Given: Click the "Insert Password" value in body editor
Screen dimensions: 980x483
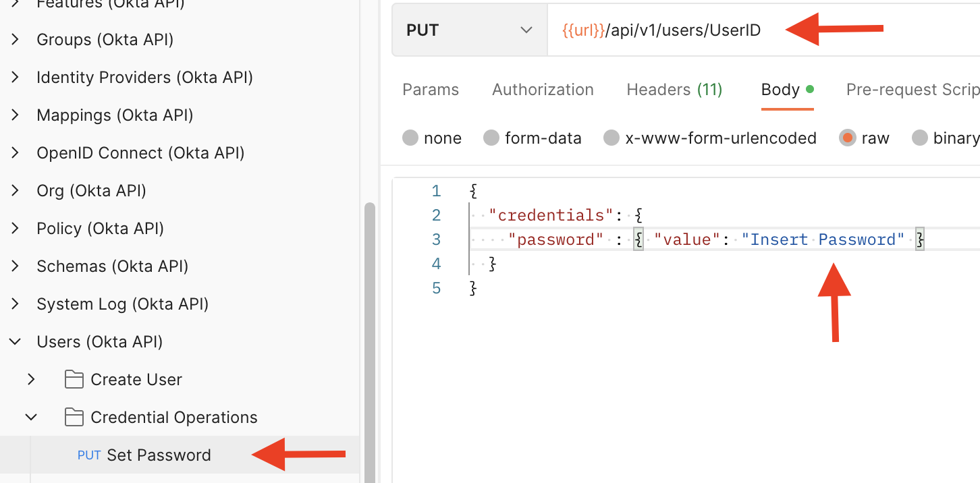Looking at the screenshot, I should [x=822, y=239].
